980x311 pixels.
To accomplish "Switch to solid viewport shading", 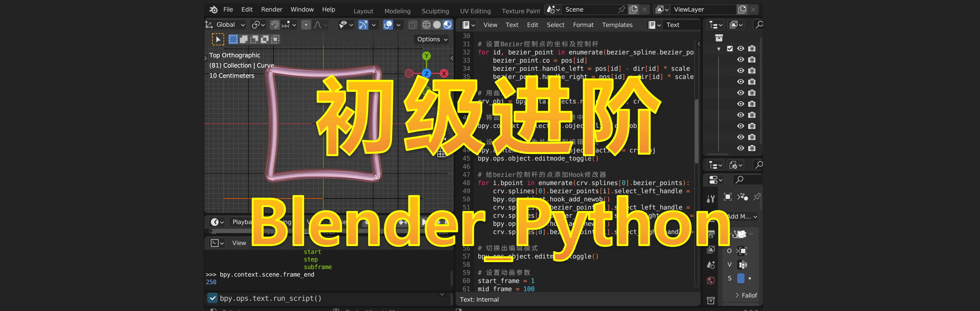I will [x=437, y=24].
